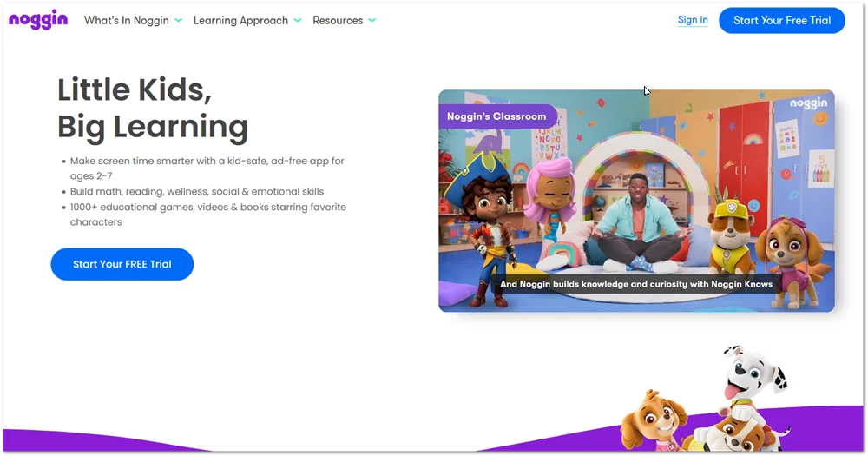Screen dimensions: 868x456
Task: Open the Resources menu
Action: coord(338,21)
